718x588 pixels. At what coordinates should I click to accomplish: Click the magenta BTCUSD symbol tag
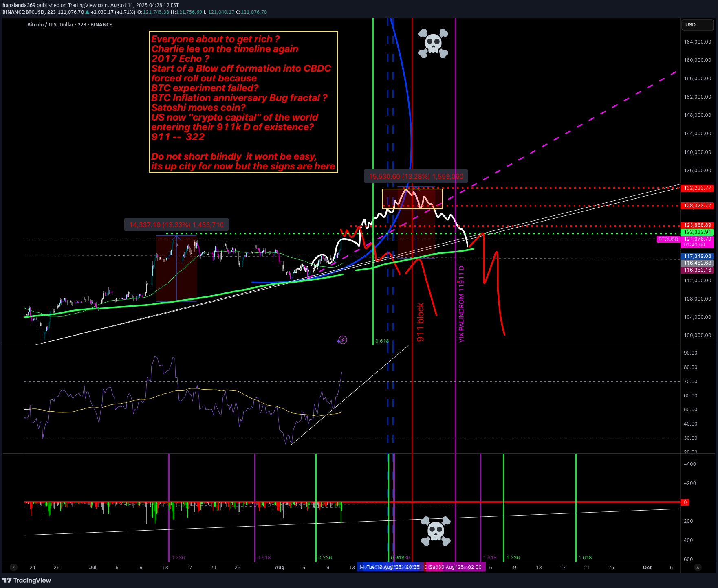point(668,239)
